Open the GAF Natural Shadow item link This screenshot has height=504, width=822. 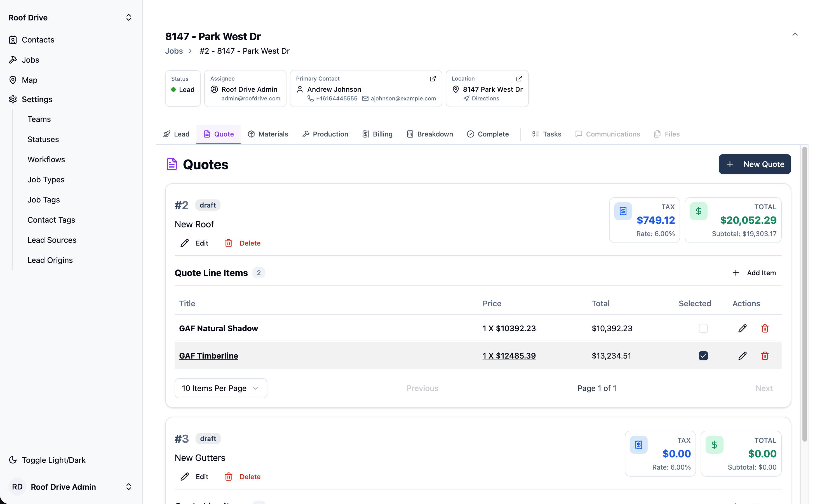coord(219,328)
